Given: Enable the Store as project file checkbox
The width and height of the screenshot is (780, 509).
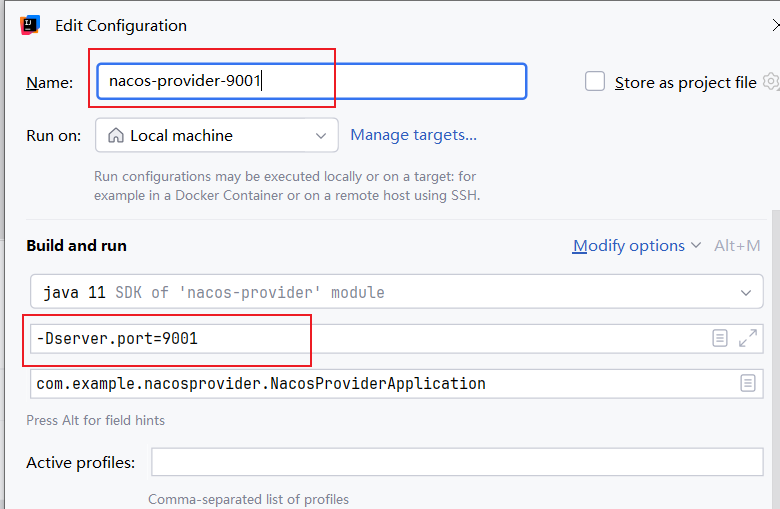Looking at the screenshot, I should click(x=595, y=82).
